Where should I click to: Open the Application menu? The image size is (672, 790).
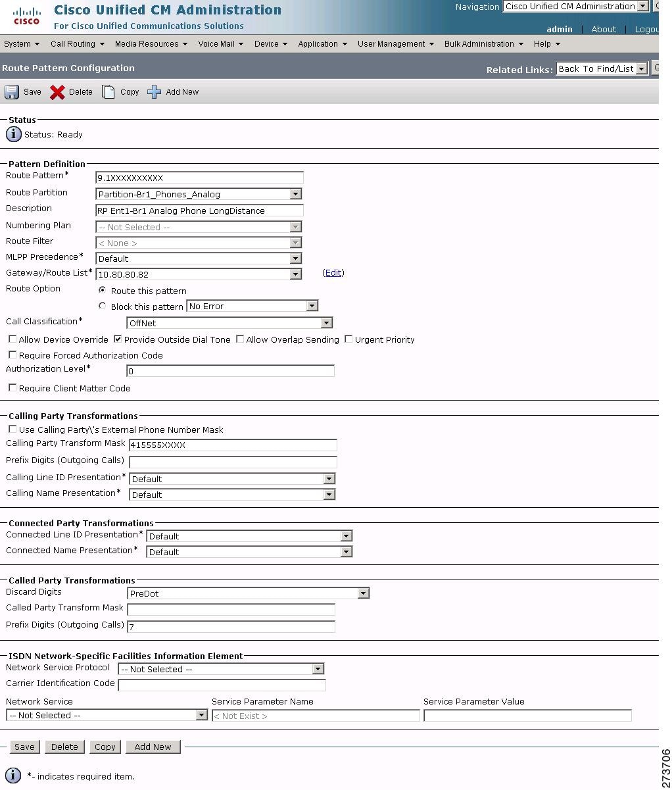tap(323, 44)
